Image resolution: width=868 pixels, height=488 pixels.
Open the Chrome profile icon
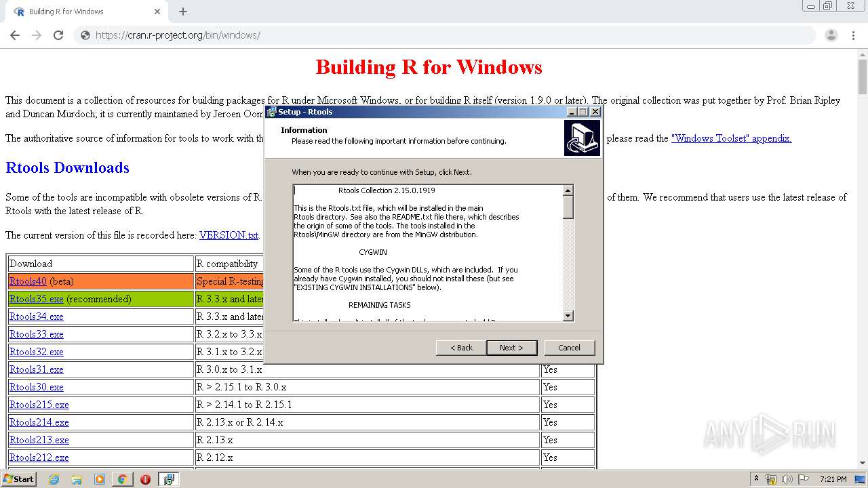point(831,35)
